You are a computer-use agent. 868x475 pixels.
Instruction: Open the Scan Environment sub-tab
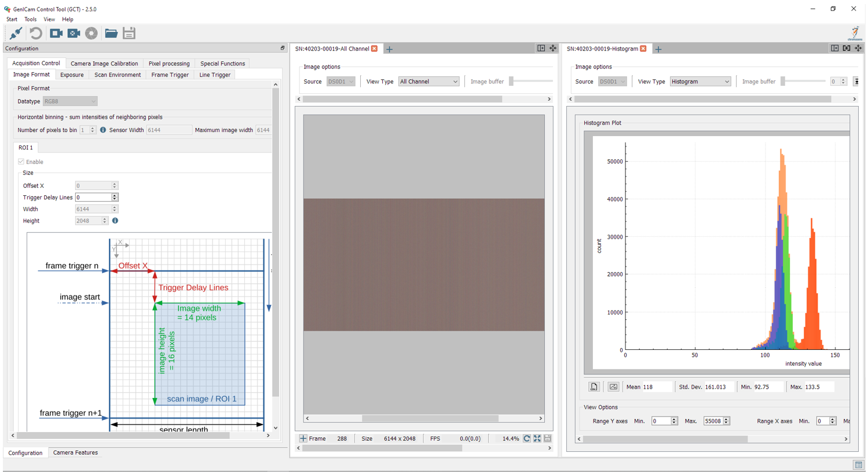pyautogui.click(x=118, y=75)
